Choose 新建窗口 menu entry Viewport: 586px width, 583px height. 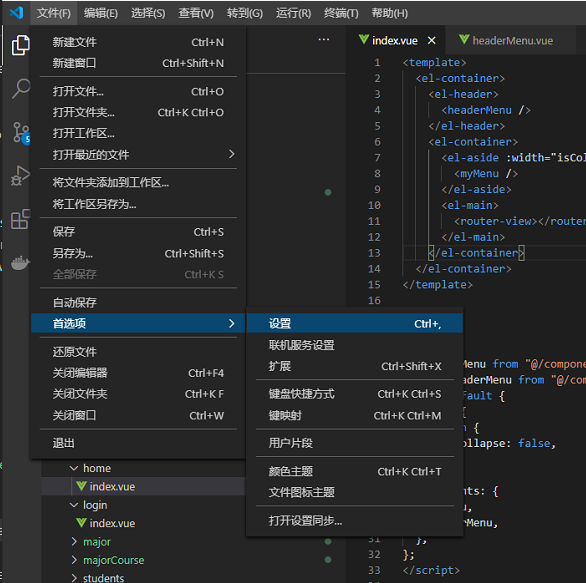click(x=138, y=63)
